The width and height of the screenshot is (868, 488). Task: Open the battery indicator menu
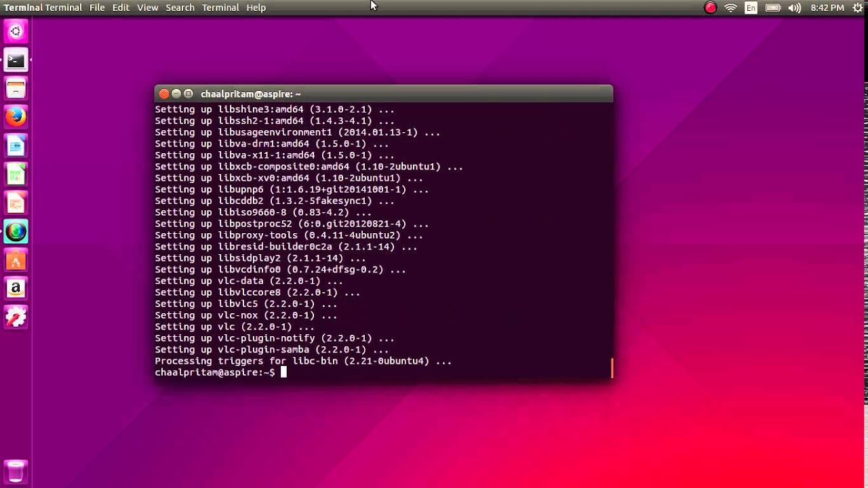[773, 7]
